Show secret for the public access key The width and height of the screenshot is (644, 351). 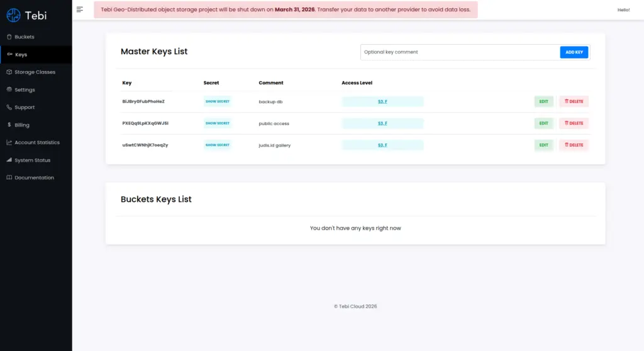click(x=217, y=123)
